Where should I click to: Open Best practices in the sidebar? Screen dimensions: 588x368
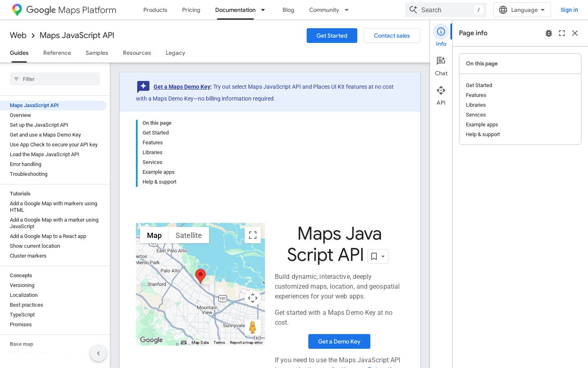[27, 305]
